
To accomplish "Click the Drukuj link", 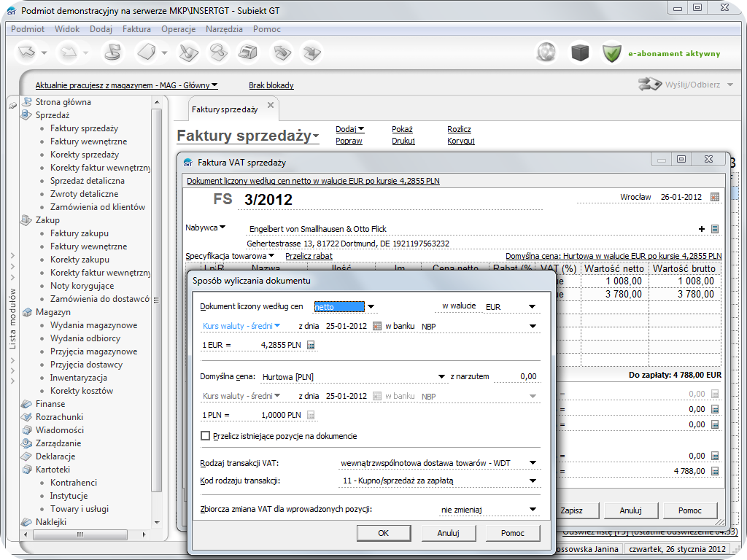I will (403, 141).
